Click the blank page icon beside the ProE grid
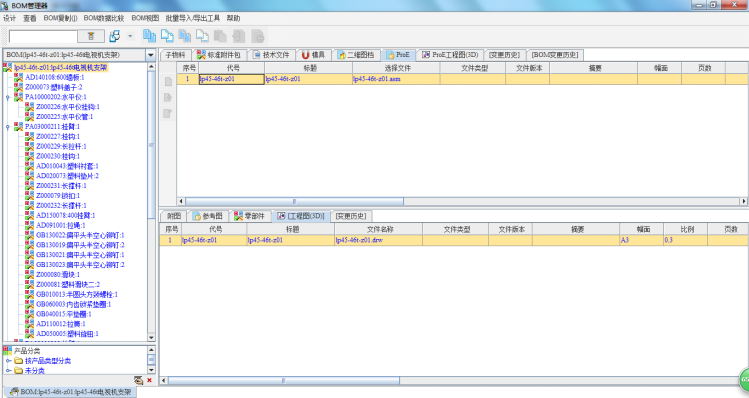The width and height of the screenshot is (749, 398). pos(168,82)
